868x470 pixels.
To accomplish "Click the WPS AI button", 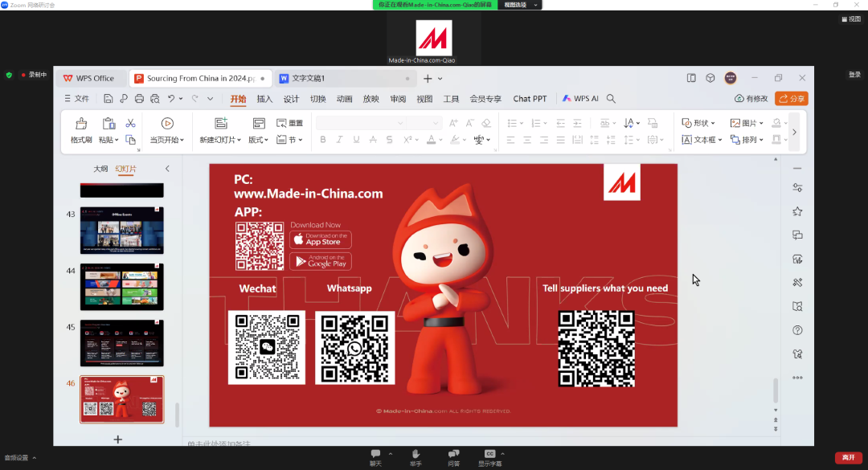I will [581, 99].
